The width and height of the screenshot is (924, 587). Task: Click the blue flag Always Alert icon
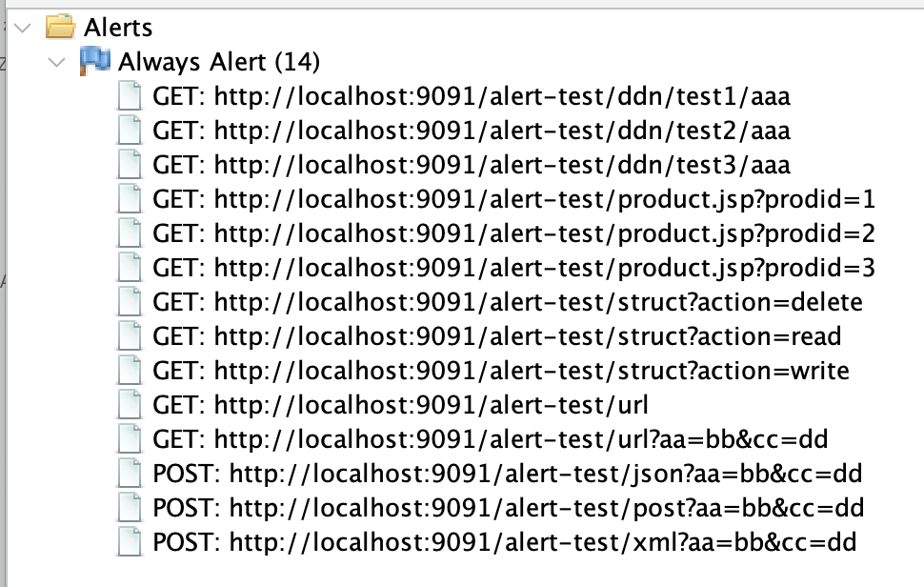point(95,62)
